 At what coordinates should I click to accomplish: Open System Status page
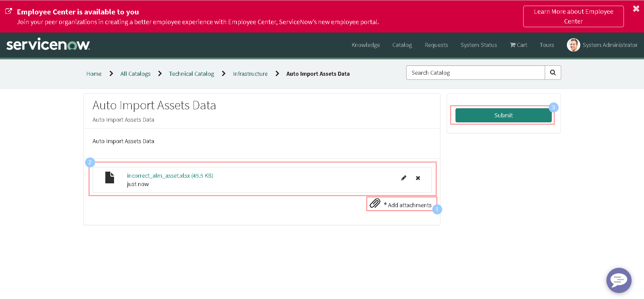point(479,45)
